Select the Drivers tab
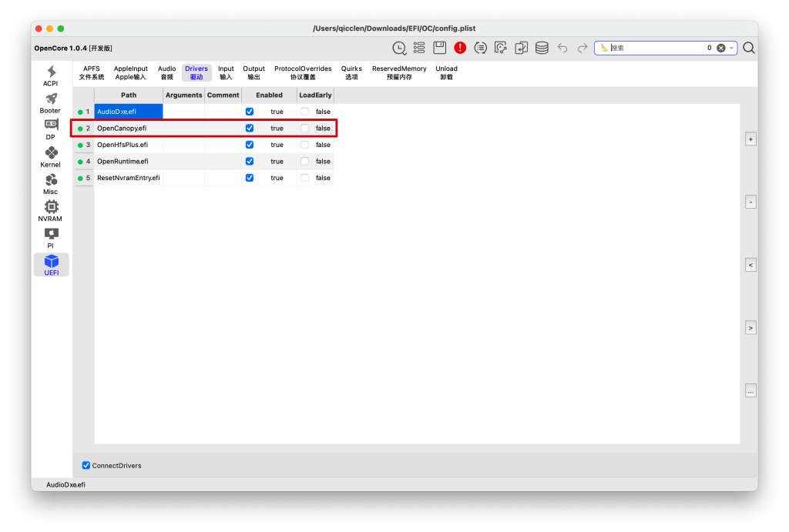 pyautogui.click(x=196, y=73)
